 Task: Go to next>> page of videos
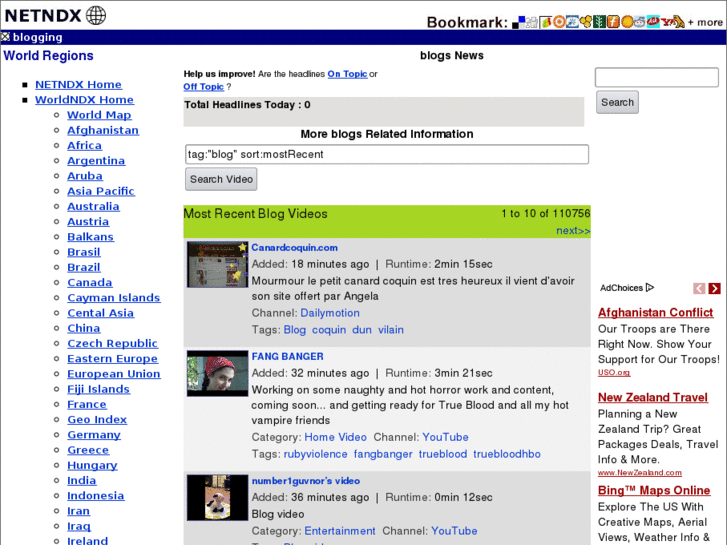(573, 231)
